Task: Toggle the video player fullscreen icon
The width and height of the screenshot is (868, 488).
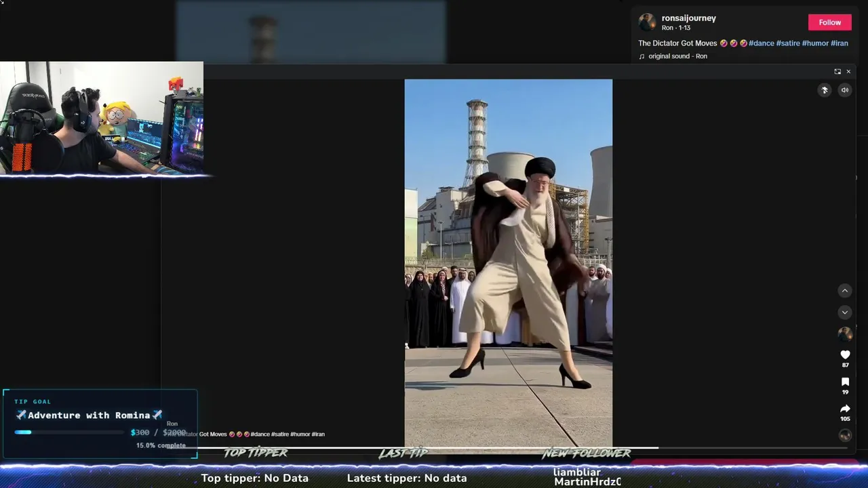Action: [837, 72]
